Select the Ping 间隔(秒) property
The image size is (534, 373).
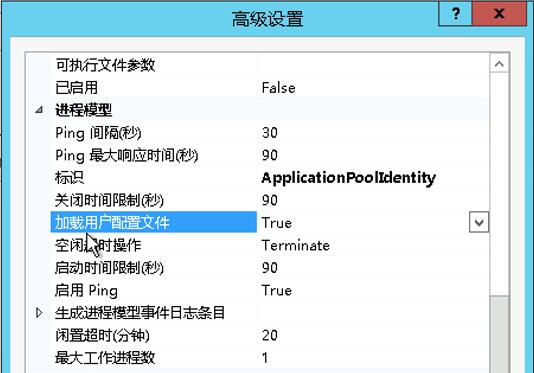[x=98, y=133]
